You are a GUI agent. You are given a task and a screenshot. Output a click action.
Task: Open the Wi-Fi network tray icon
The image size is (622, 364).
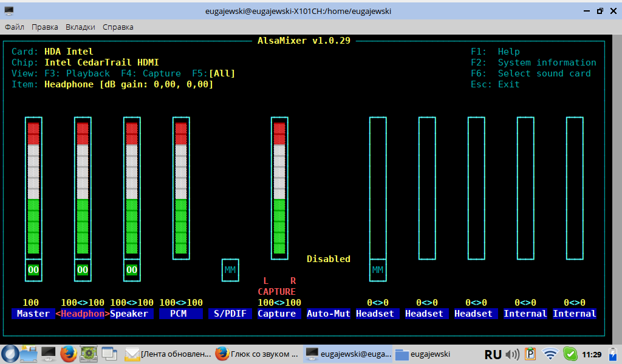pyautogui.click(x=550, y=354)
